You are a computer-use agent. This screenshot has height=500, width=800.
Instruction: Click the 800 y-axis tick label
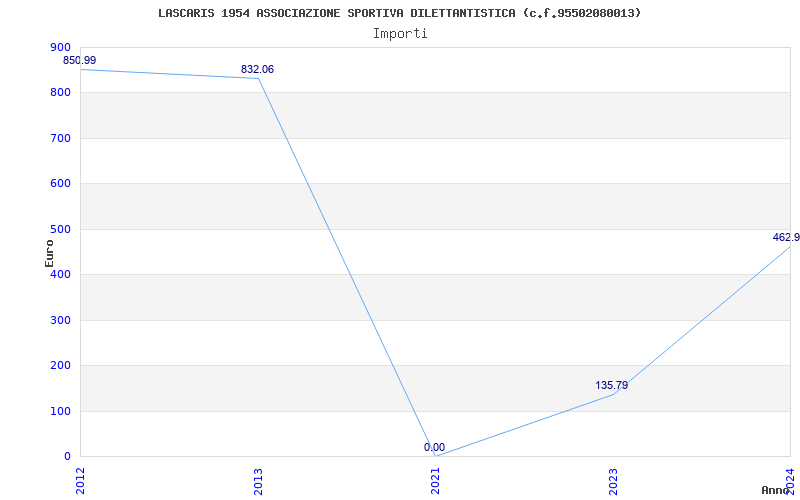60,93
